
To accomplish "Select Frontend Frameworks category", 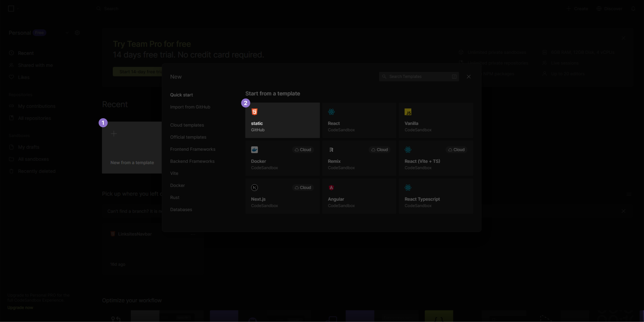I will click(193, 149).
